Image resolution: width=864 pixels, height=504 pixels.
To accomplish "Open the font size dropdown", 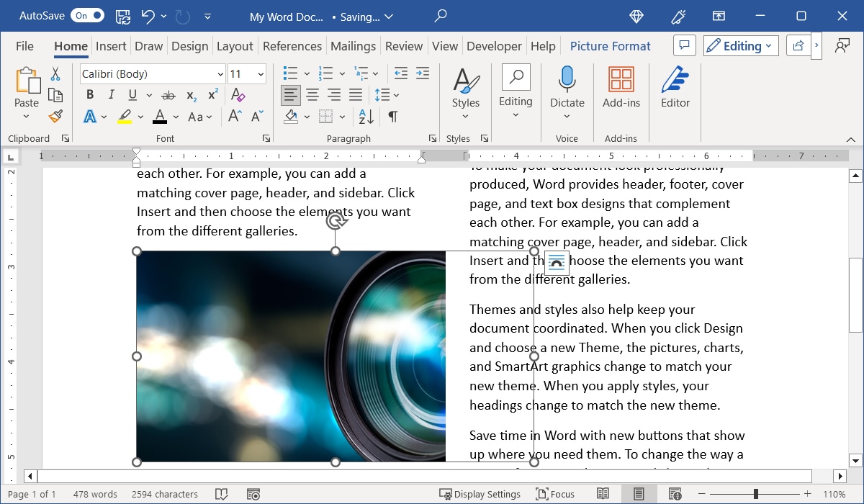I will (259, 73).
